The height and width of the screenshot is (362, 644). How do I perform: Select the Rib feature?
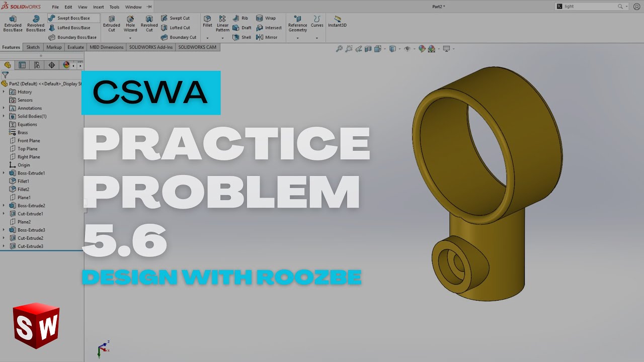240,18
